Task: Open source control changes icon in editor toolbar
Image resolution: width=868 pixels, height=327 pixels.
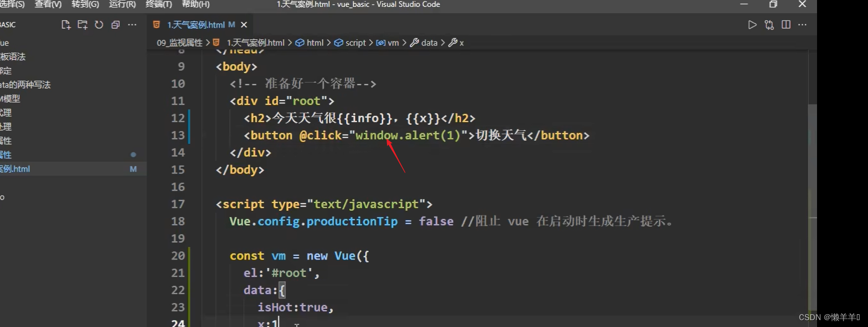Action: click(769, 25)
